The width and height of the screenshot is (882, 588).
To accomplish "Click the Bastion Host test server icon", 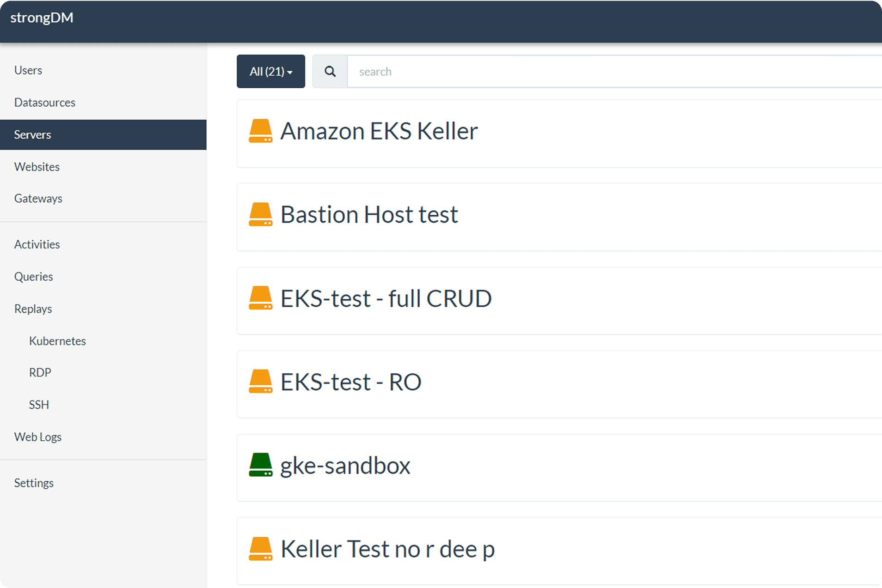I will pyautogui.click(x=260, y=215).
